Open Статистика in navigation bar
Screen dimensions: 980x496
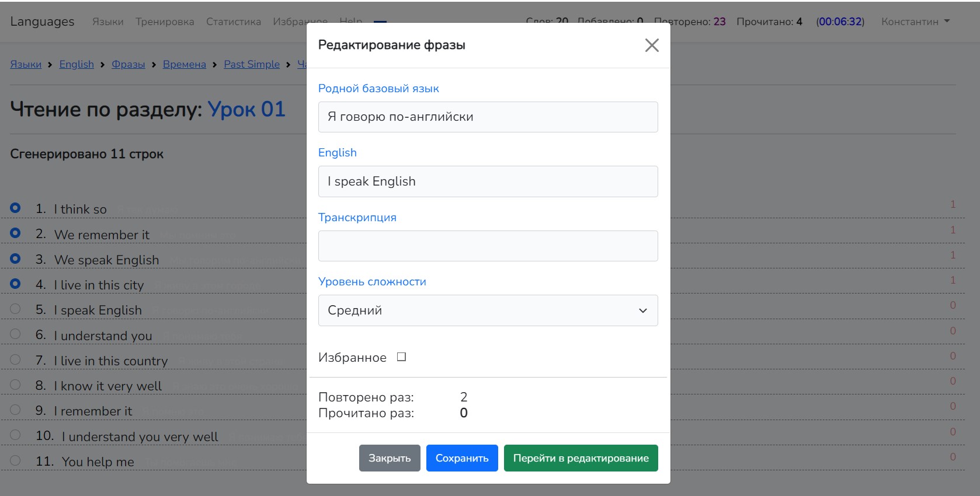(233, 22)
